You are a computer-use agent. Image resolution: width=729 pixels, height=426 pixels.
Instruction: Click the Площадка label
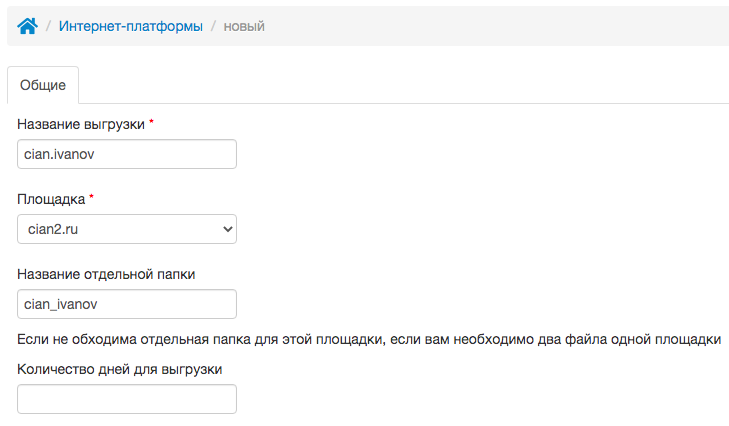pyautogui.click(x=51, y=199)
